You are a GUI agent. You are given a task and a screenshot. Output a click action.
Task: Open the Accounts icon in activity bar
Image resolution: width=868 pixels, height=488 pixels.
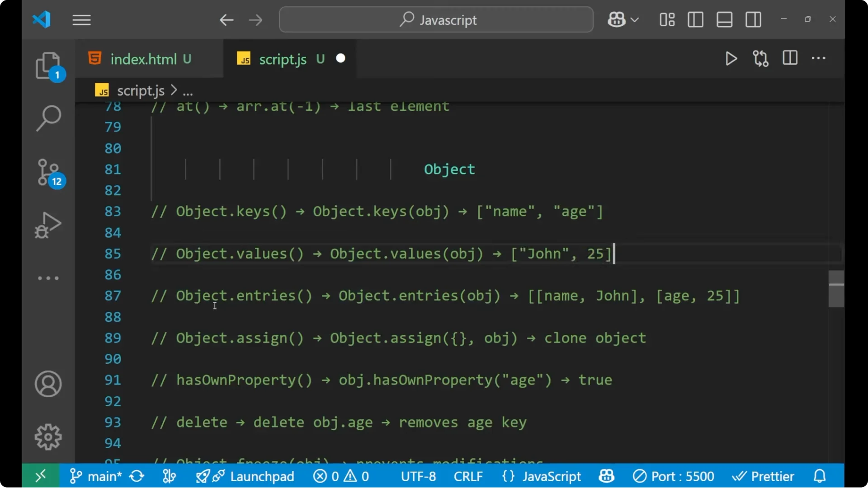pyautogui.click(x=48, y=384)
